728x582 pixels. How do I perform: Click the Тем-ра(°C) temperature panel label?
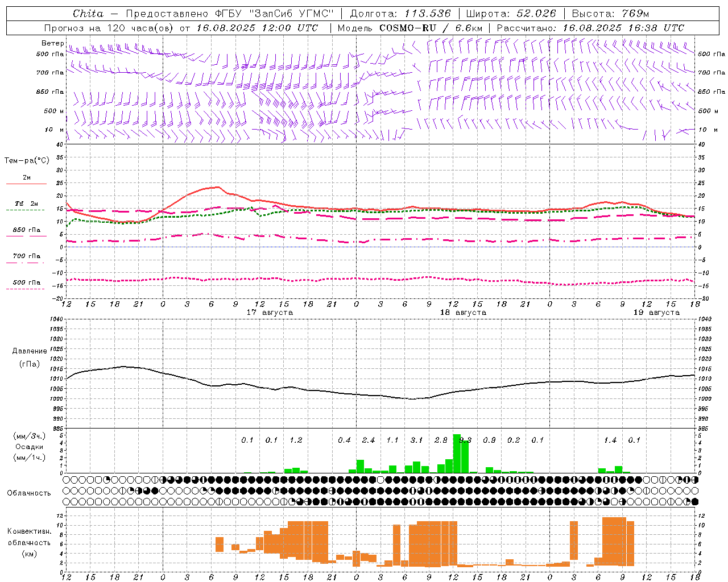(27, 161)
